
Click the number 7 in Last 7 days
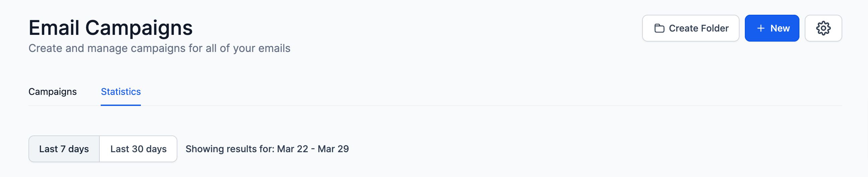(63, 149)
